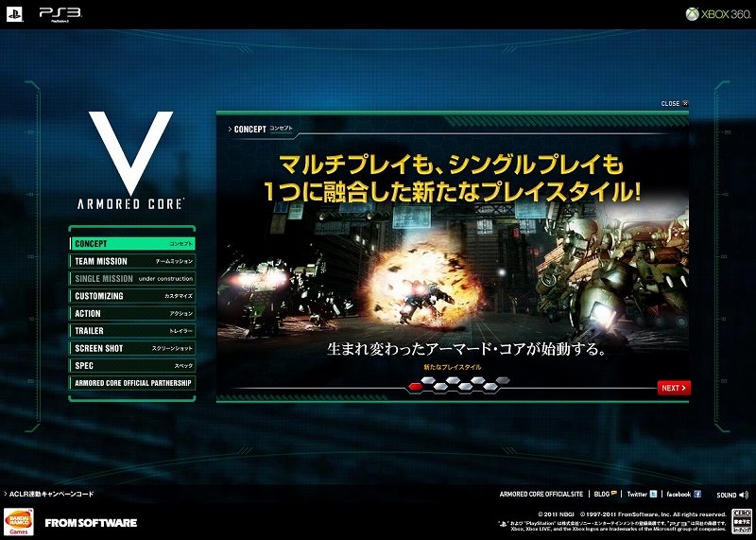Click the FROMSOFTWARE logo
Screen dimensions: 756x540
click(91, 523)
